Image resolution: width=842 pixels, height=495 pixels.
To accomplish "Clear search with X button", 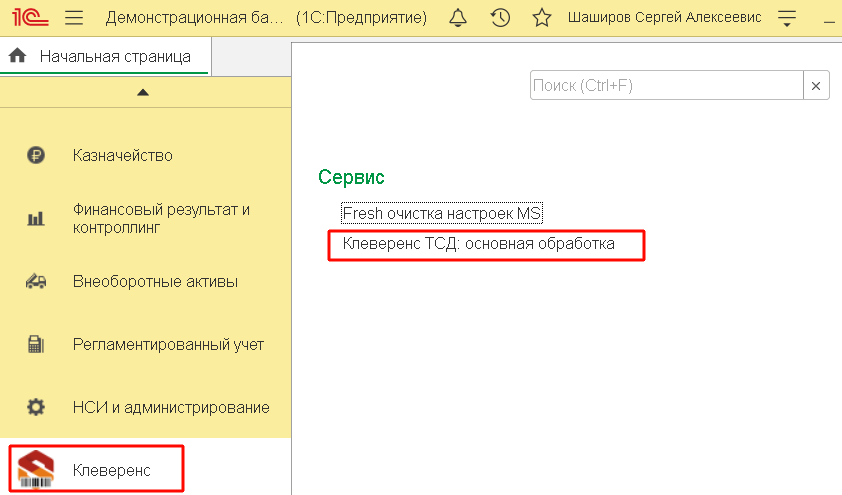I will point(816,85).
